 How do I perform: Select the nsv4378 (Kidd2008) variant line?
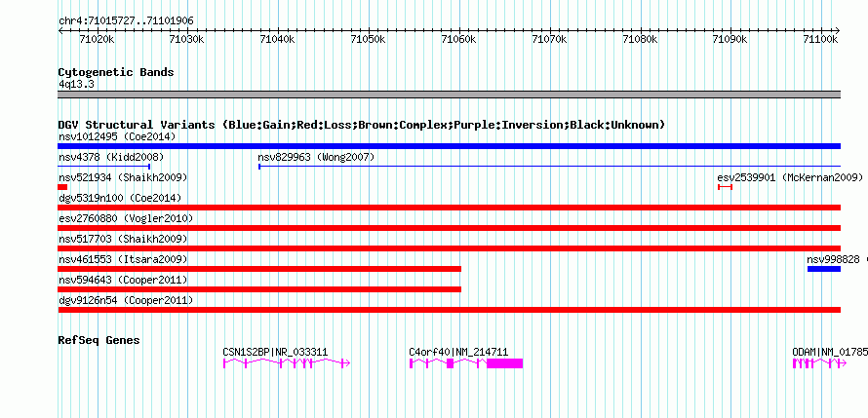[x=104, y=167]
